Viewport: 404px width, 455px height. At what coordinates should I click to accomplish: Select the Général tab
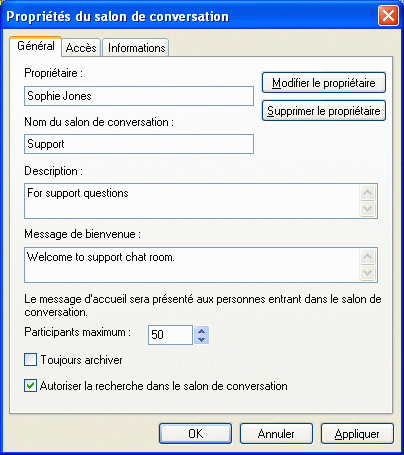(36, 46)
